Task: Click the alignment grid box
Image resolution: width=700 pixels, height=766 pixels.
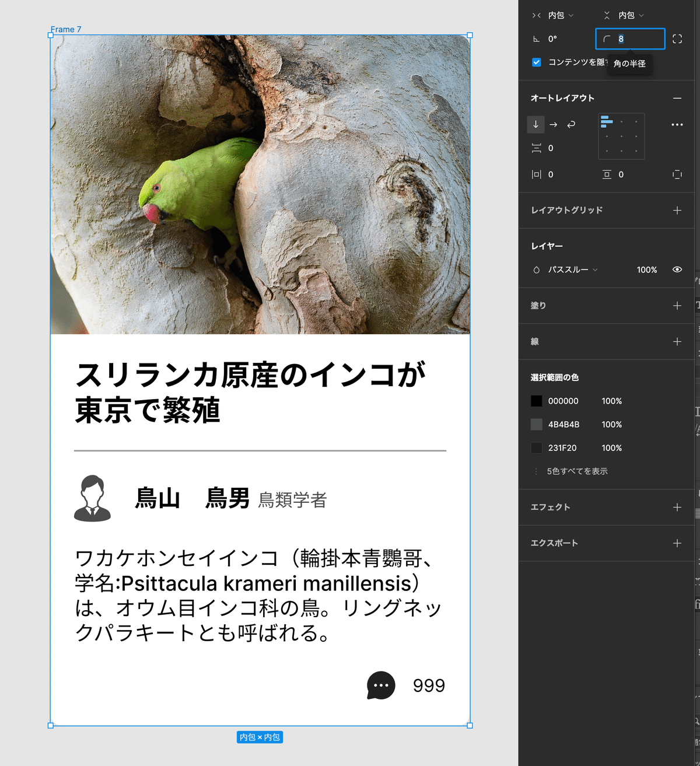Action: [x=621, y=136]
